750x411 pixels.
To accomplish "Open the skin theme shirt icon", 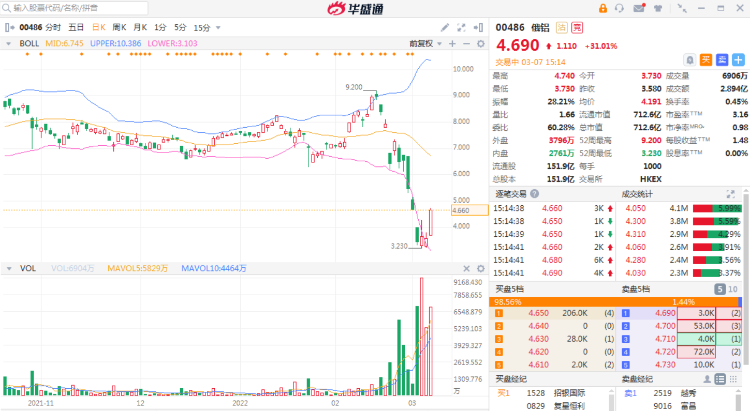I will click(x=658, y=8).
